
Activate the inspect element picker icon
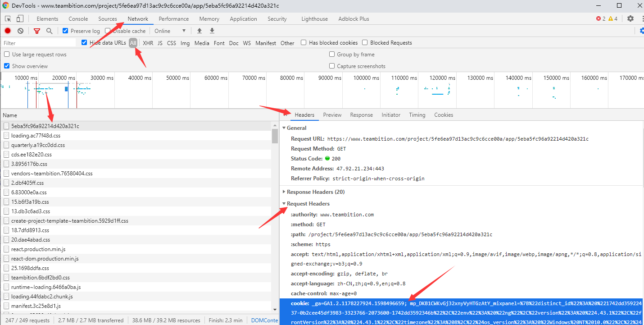[8, 19]
